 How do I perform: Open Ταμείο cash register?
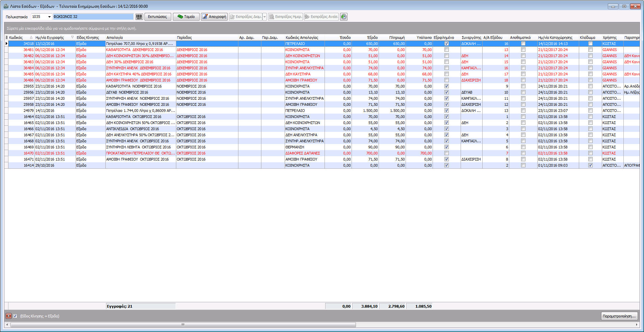pos(186,17)
